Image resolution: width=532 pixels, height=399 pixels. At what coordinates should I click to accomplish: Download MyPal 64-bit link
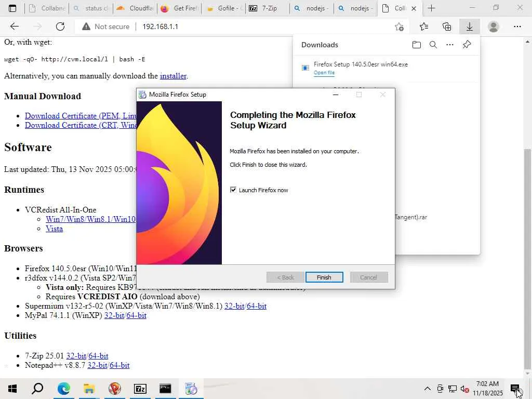click(137, 315)
